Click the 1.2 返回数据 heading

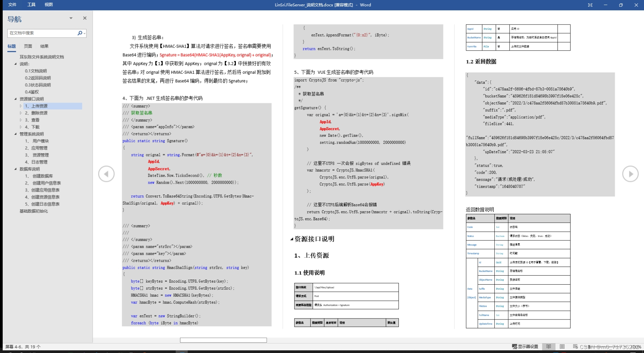click(481, 62)
